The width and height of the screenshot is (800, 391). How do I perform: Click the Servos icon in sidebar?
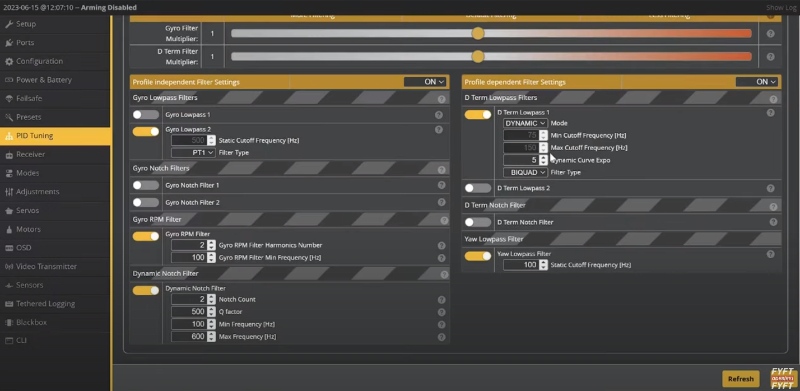coord(9,210)
